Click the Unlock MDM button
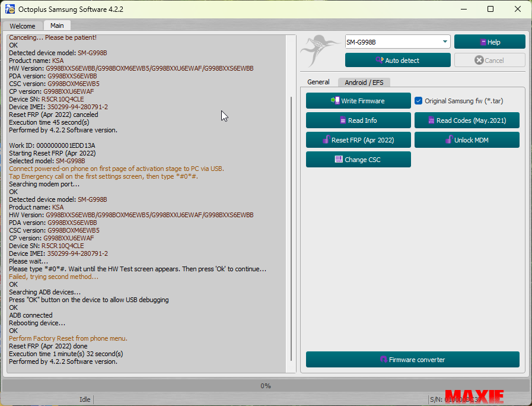This screenshot has width=532, height=406. click(x=467, y=140)
